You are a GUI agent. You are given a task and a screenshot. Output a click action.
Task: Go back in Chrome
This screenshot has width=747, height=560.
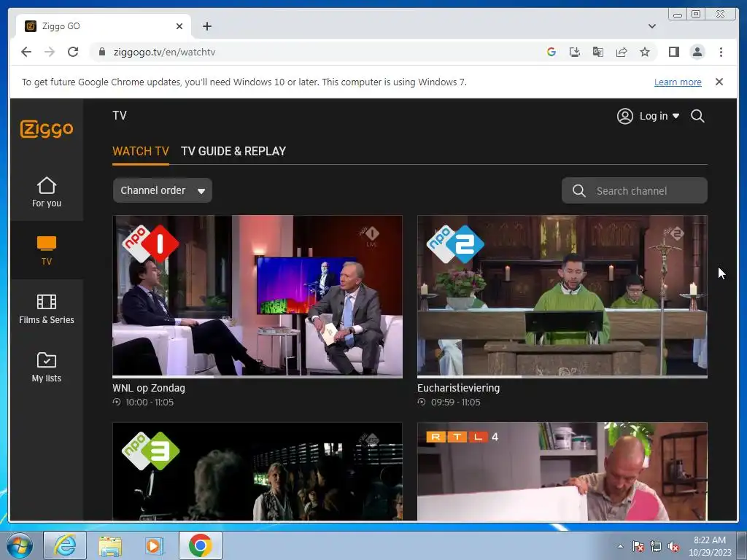(26, 52)
